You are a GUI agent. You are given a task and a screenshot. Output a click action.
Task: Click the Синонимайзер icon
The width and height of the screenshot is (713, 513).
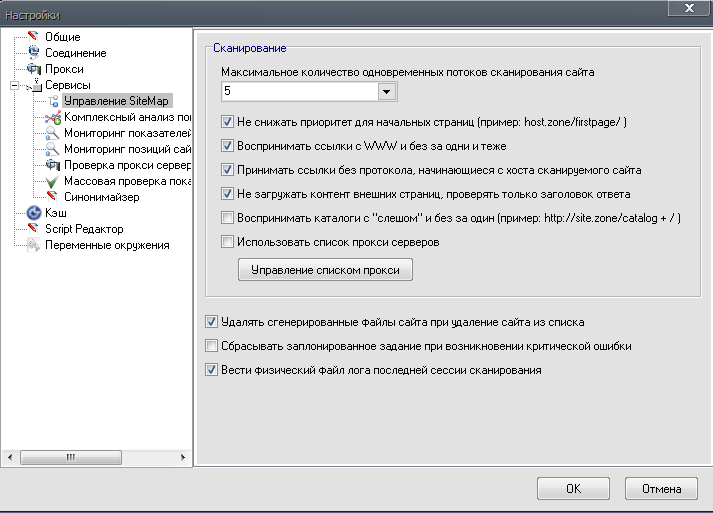pos(53,197)
